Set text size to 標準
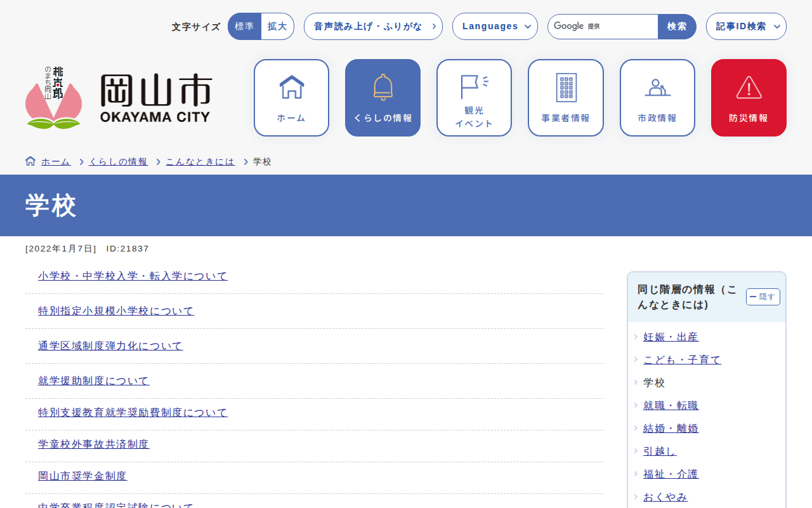This screenshot has width=812, height=508. tap(244, 27)
